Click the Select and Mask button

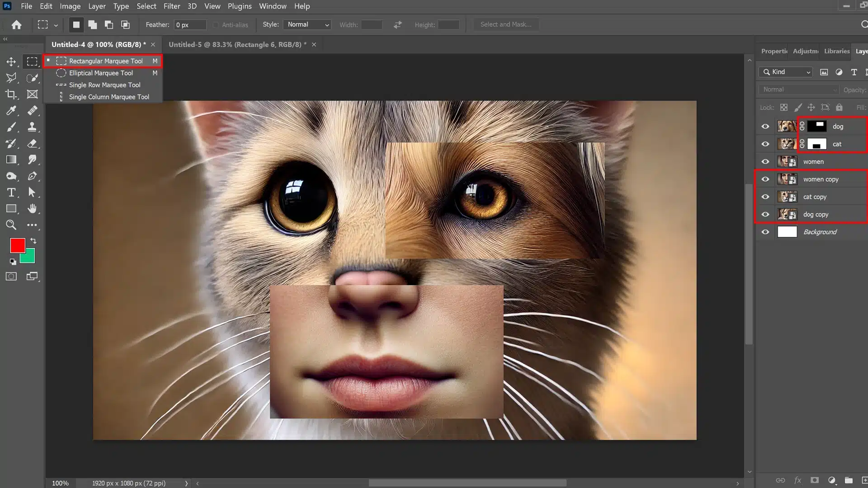click(506, 24)
